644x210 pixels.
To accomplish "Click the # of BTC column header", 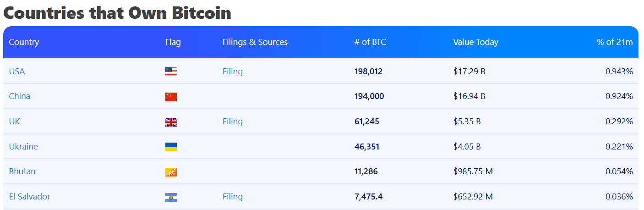I will [370, 42].
